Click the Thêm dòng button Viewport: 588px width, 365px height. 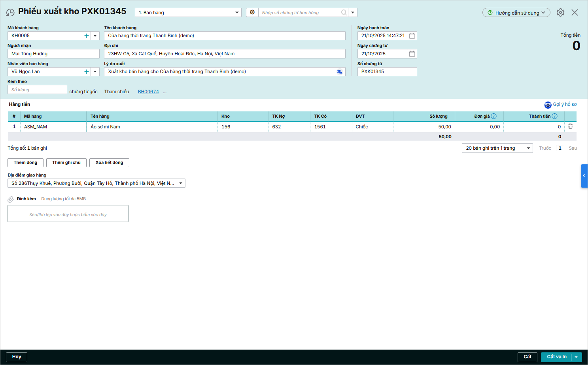pyautogui.click(x=25, y=163)
